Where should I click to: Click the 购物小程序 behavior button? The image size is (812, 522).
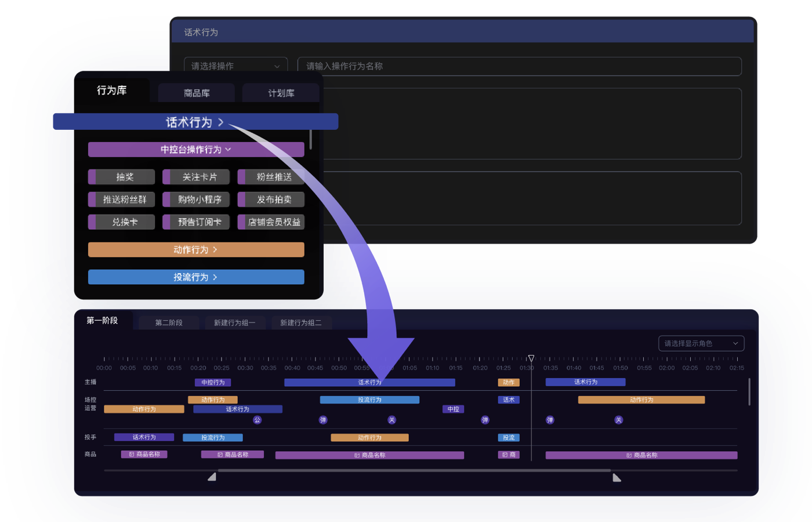tap(200, 200)
